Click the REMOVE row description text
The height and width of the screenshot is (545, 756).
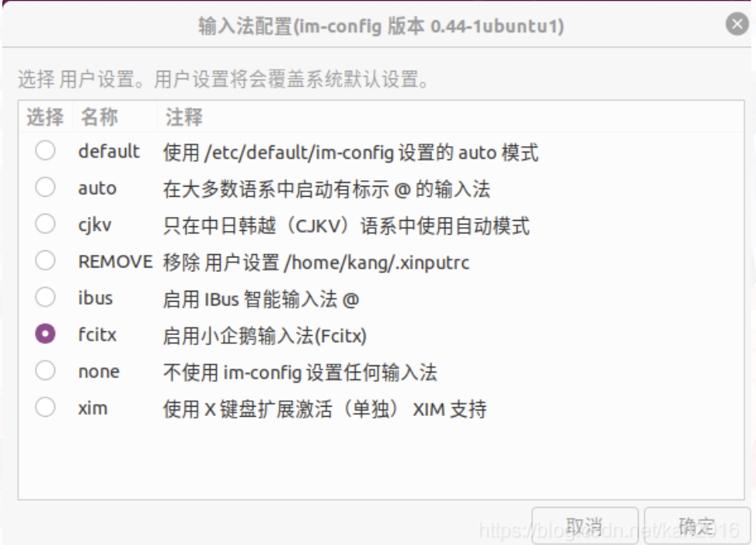(x=315, y=262)
